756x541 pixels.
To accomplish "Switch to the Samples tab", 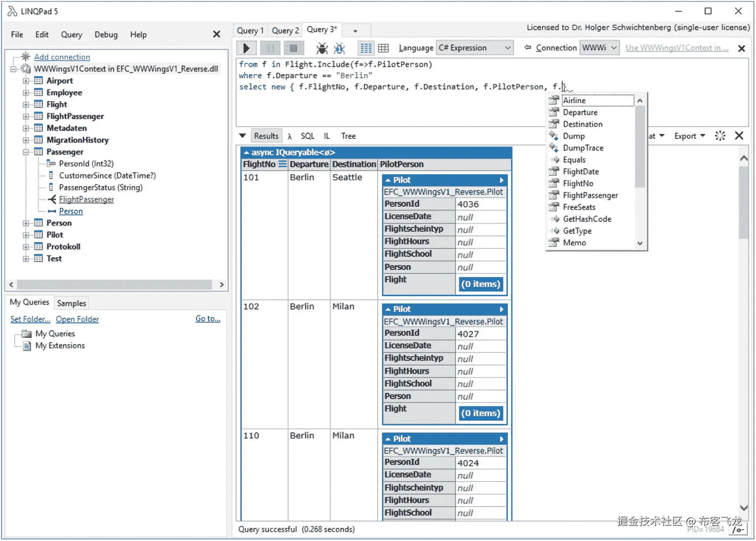I will 71,303.
